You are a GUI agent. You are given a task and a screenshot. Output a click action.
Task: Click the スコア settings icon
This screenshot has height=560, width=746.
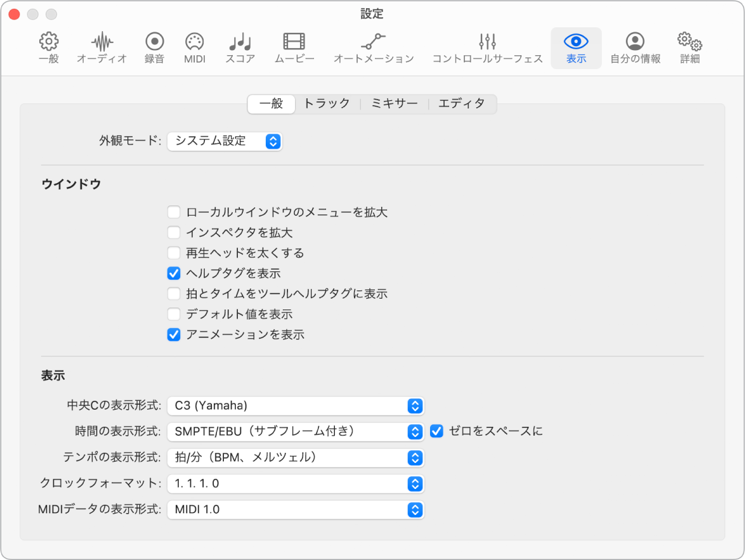coord(239,48)
